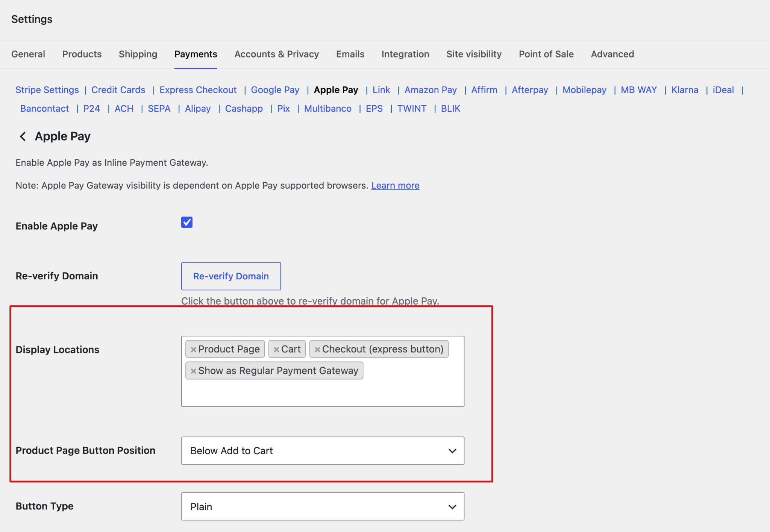
Task: Go to Stripe Settings section
Action: click(47, 90)
